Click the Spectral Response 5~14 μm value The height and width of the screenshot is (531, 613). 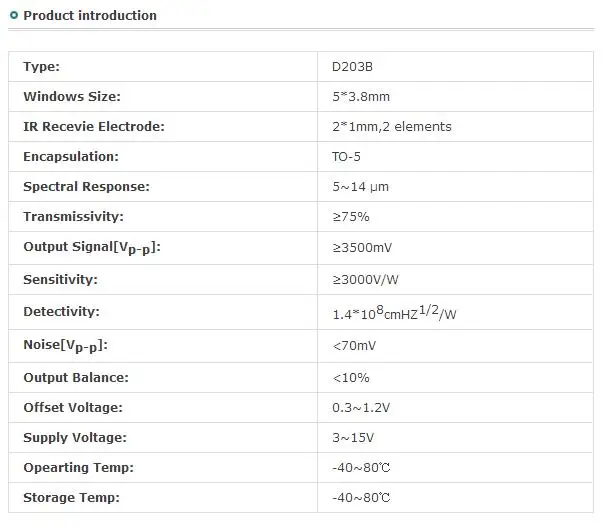point(360,187)
